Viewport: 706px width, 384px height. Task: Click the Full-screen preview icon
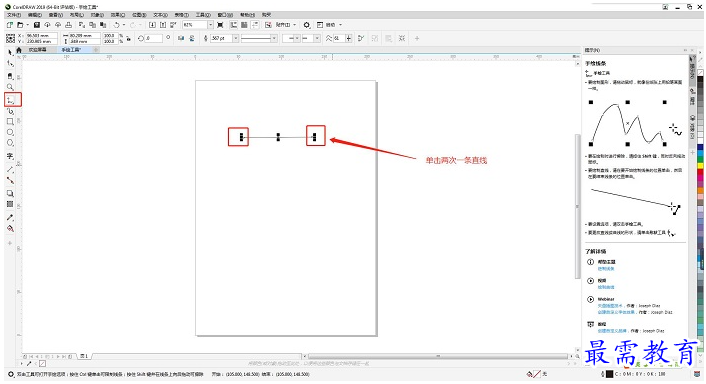220,25
